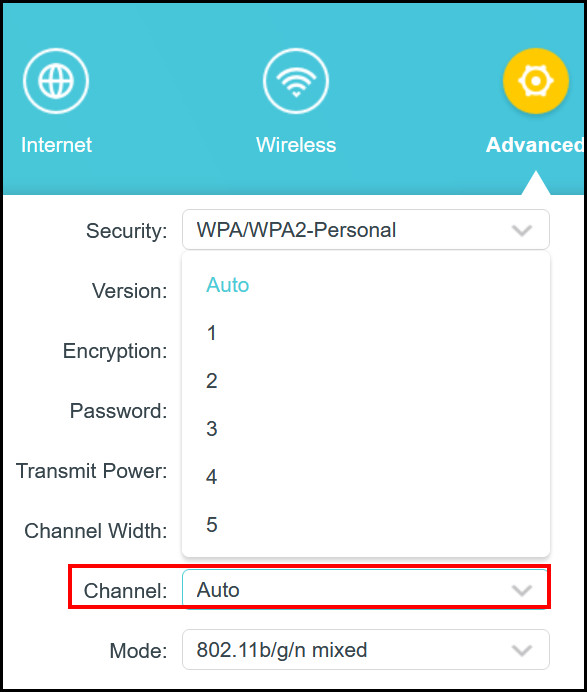This screenshot has height=692, width=587.
Task: Click the Internet globe icon
Action: [56, 81]
